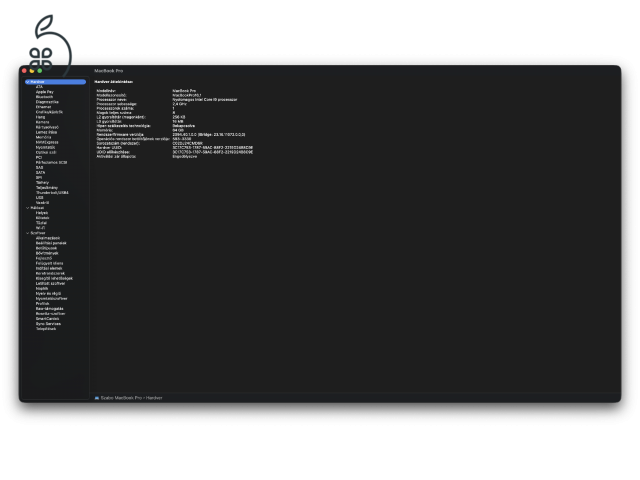640x480 pixels.
Task: Minimize window with the yellow button
Action: 32,71
